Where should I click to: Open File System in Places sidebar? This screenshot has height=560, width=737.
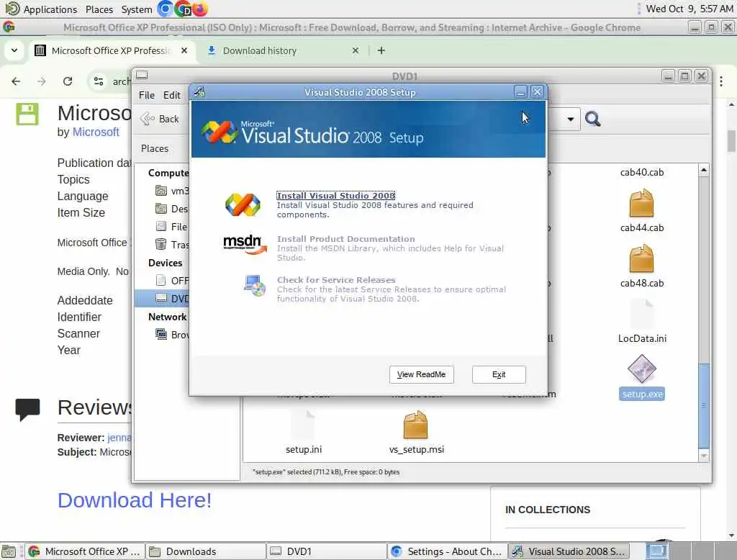coord(171,227)
